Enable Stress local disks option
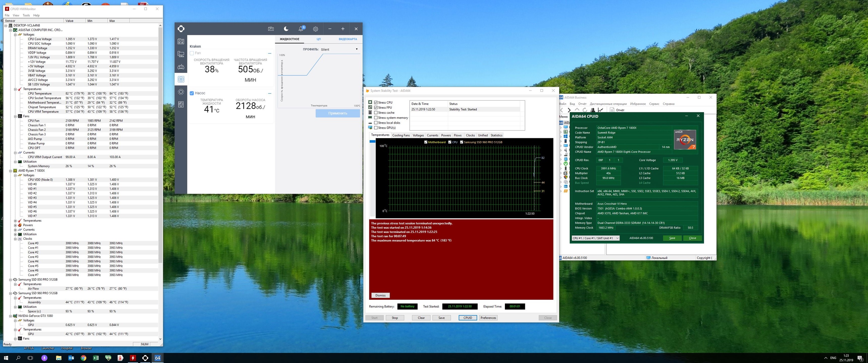 pos(376,123)
